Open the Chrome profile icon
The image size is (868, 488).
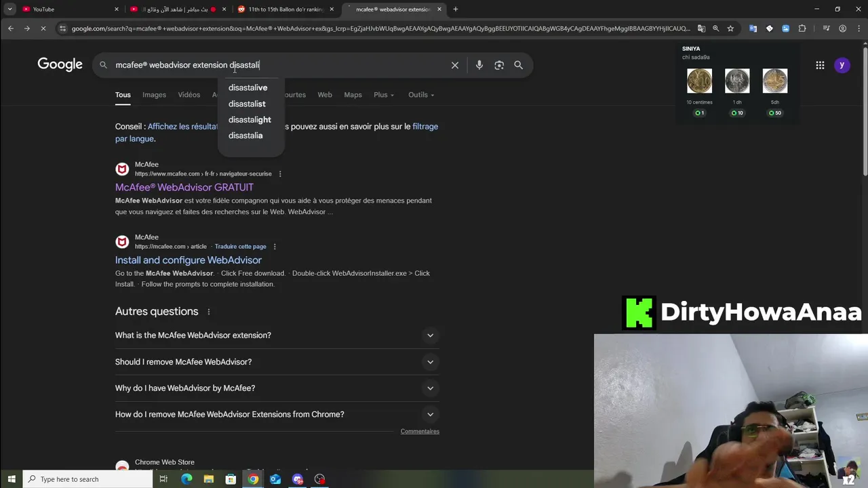pyautogui.click(x=842, y=28)
